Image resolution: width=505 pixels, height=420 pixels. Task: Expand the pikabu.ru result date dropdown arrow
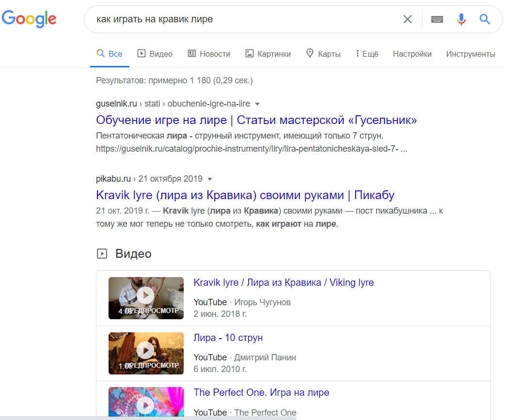(x=210, y=178)
